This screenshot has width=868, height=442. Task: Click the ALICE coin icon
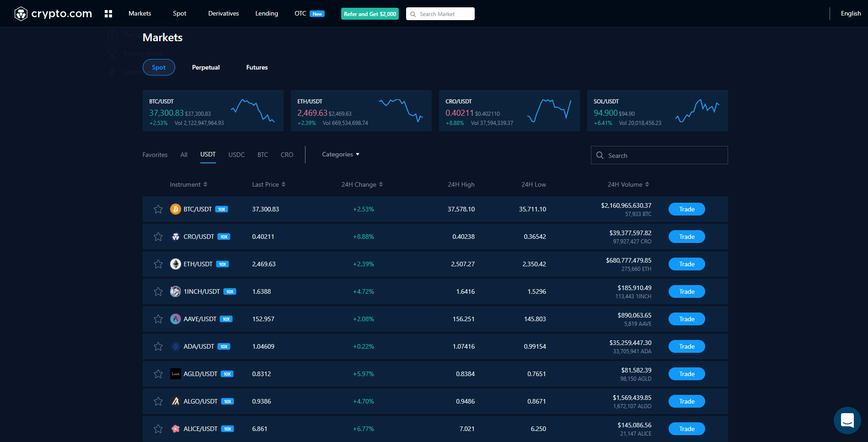(176, 429)
